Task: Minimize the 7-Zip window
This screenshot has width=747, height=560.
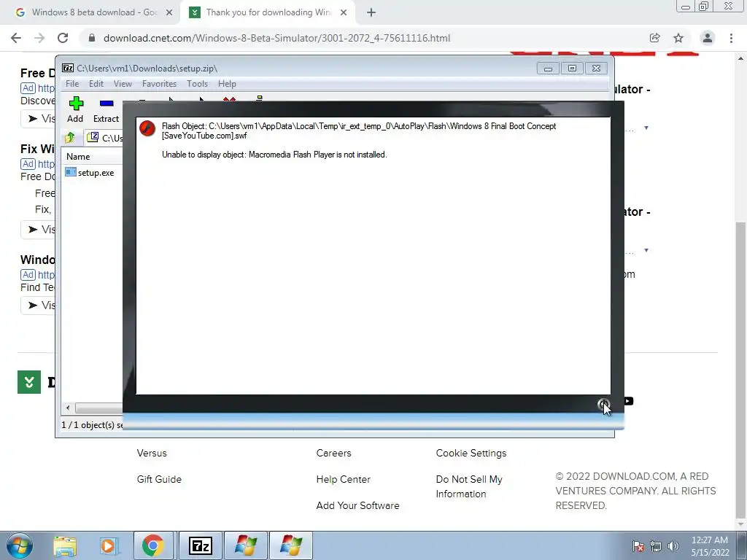Action: [x=549, y=68]
